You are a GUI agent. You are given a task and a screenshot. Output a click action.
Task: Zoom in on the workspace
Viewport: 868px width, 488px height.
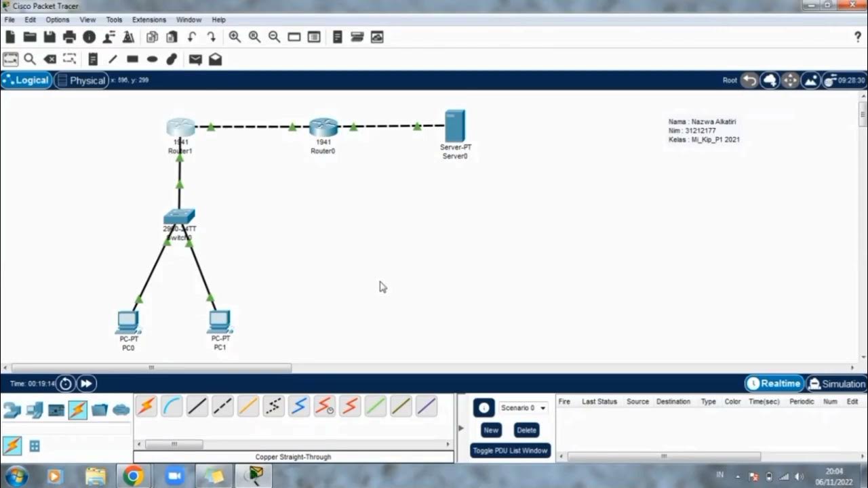(235, 37)
